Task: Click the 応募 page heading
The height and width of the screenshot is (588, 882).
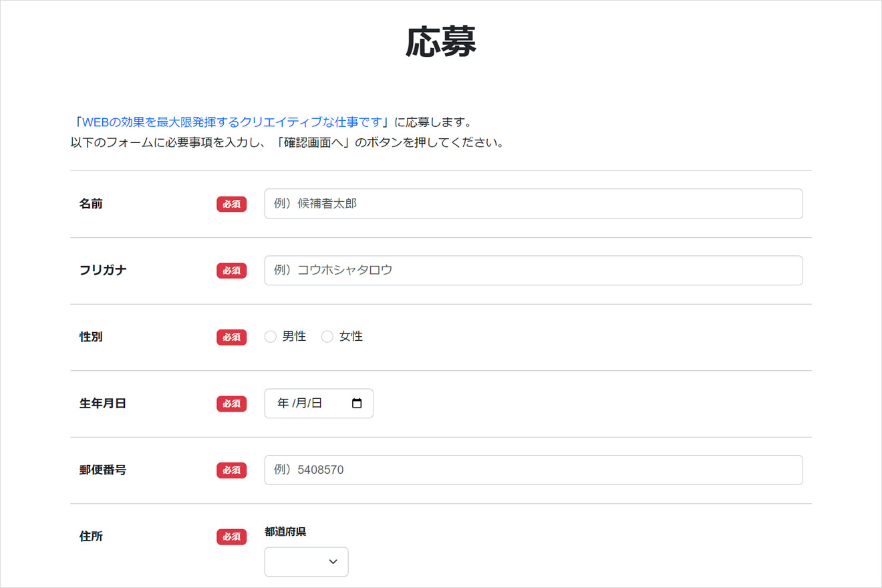Action: click(x=440, y=43)
